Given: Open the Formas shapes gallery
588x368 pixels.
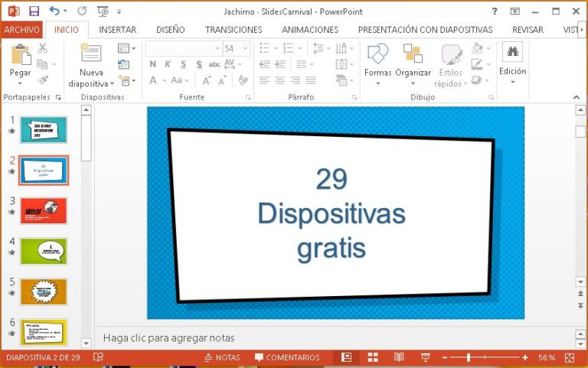Looking at the screenshot, I should 377,64.
